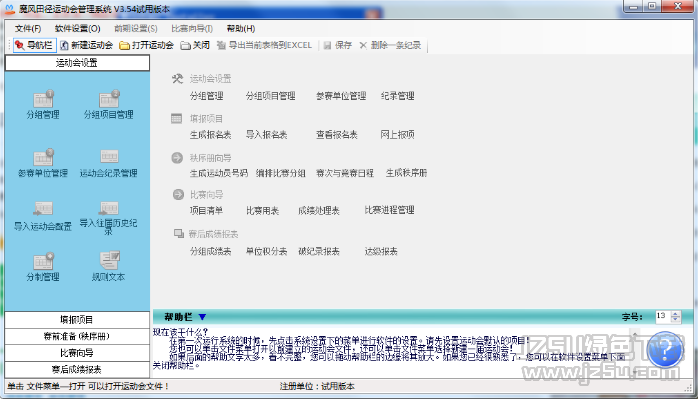Decrease the 字号 value with the down arrow

pos(676,319)
